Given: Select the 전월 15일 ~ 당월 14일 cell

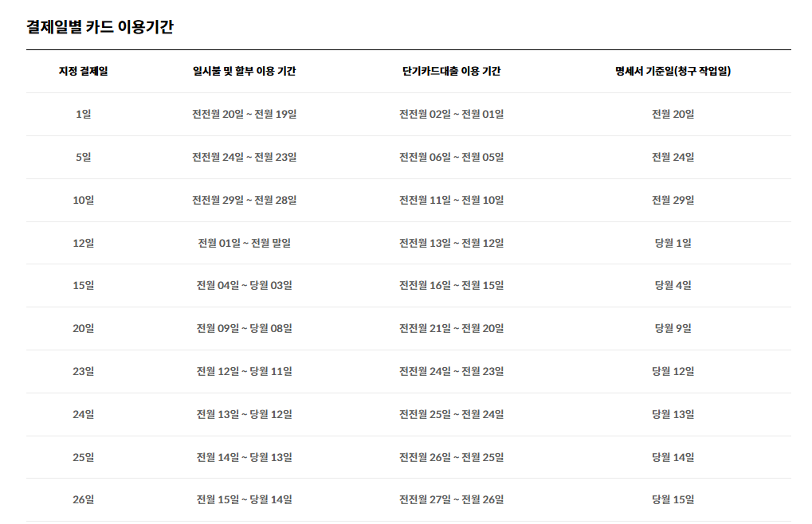Looking at the screenshot, I should click(244, 499).
